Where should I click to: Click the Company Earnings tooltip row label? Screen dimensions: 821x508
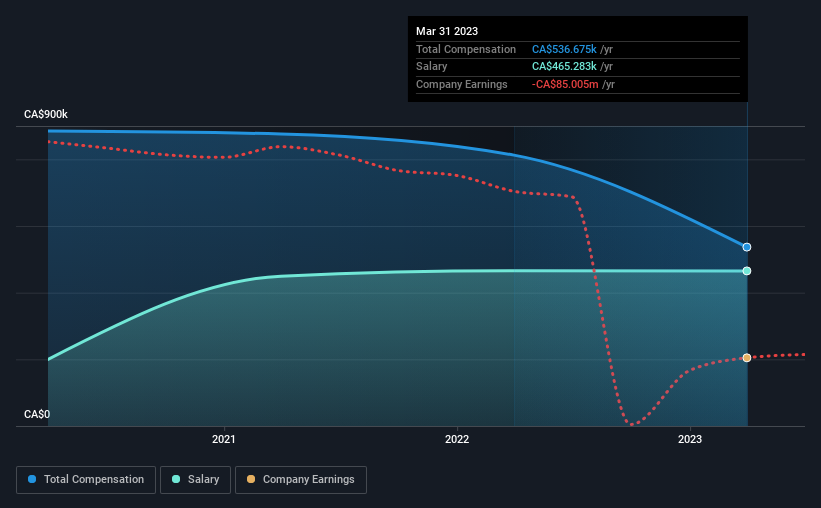461,84
